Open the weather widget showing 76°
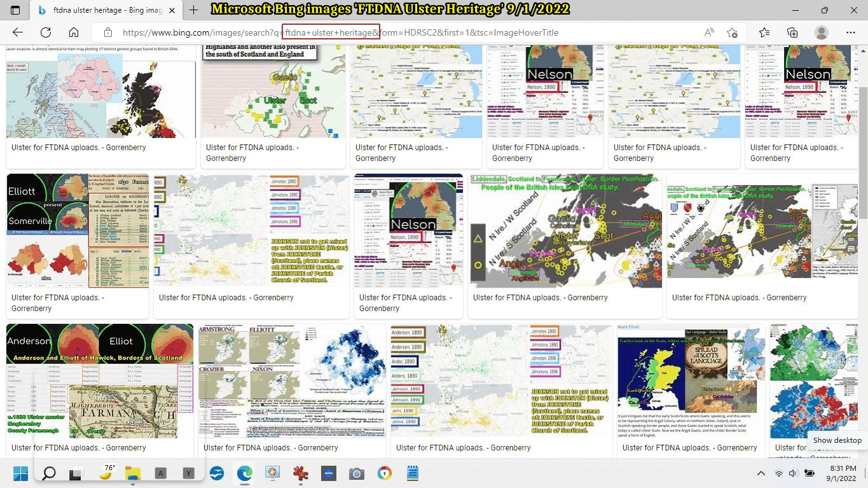Image resolution: width=868 pixels, height=488 pixels. coord(106,473)
